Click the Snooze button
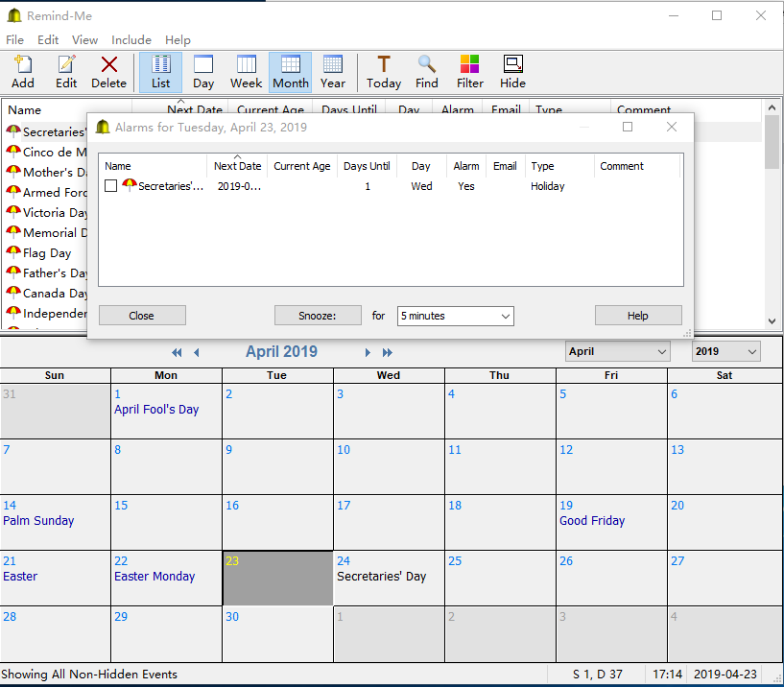This screenshot has height=687, width=784. pyautogui.click(x=318, y=316)
